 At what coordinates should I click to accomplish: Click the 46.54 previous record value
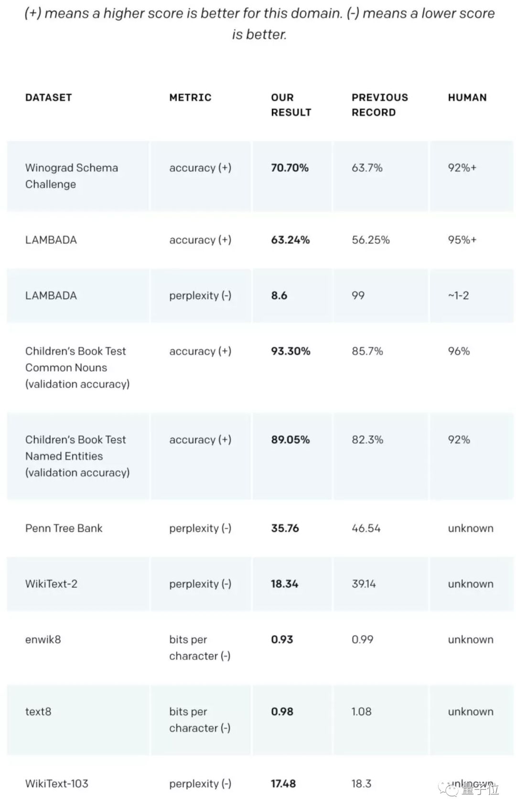(x=366, y=528)
